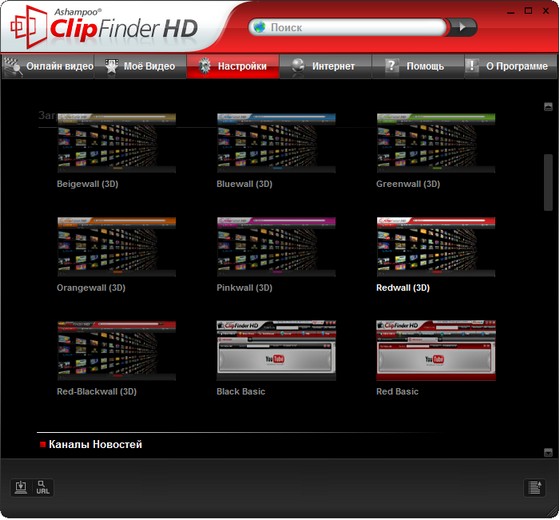This screenshot has height=520, width=560.
Task: Click the Black Basic label
Action: (x=241, y=391)
